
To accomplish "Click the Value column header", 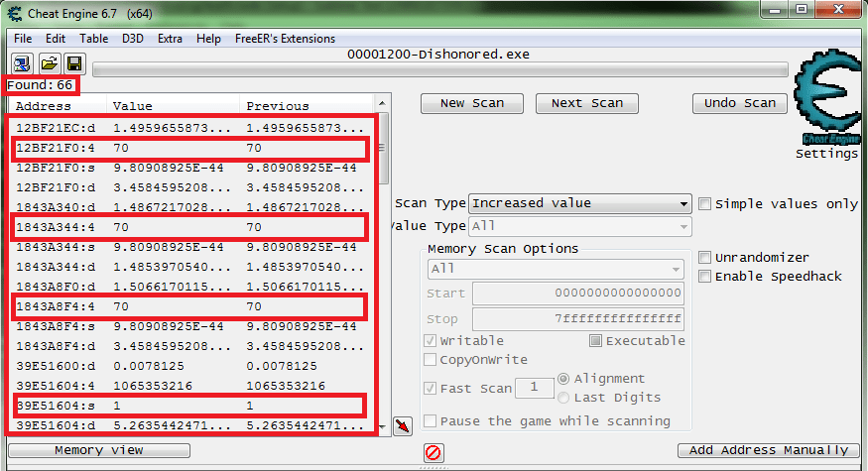I will [x=173, y=106].
